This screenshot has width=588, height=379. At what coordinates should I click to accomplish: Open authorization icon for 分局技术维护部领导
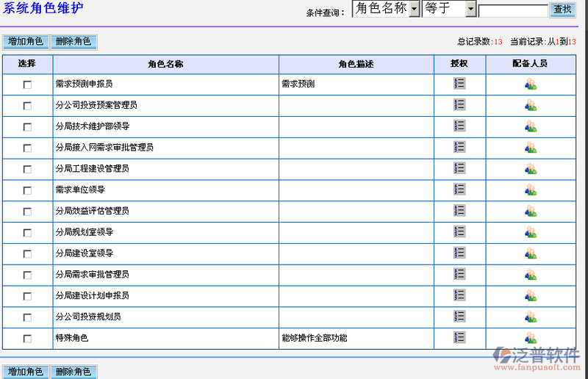point(459,126)
